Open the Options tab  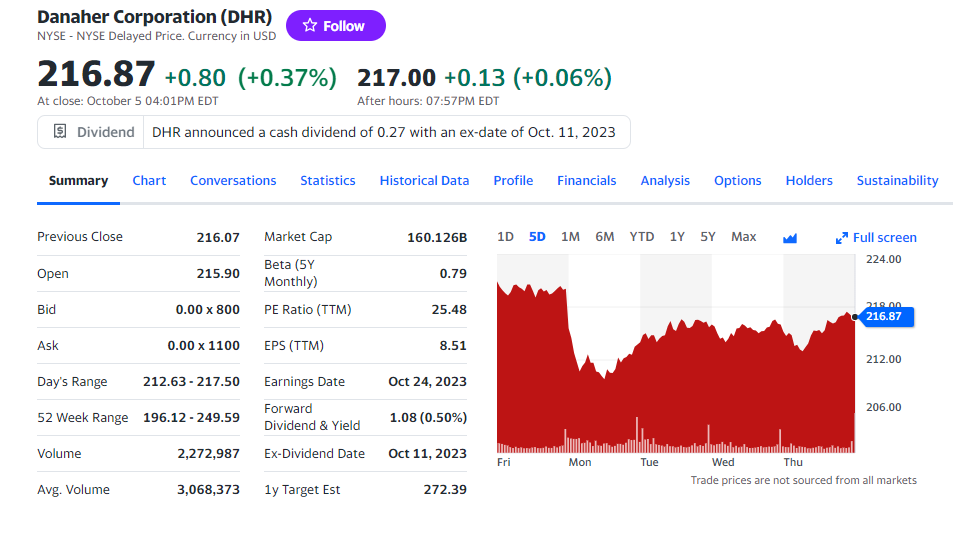point(737,180)
